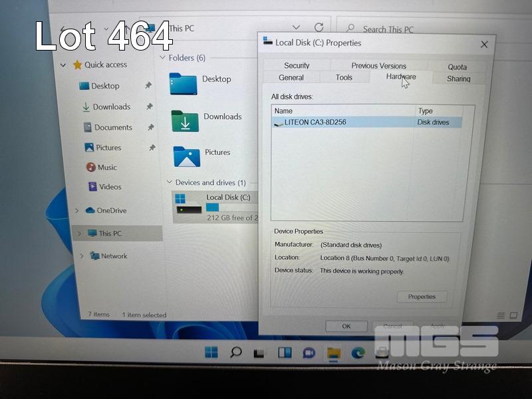Switch to the Security tab

[297, 65]
